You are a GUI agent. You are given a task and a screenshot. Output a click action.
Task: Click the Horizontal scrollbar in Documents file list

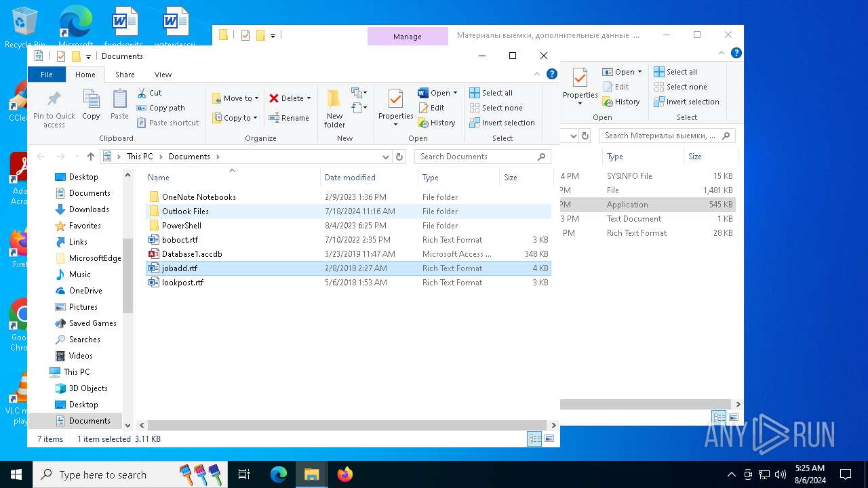346,426
